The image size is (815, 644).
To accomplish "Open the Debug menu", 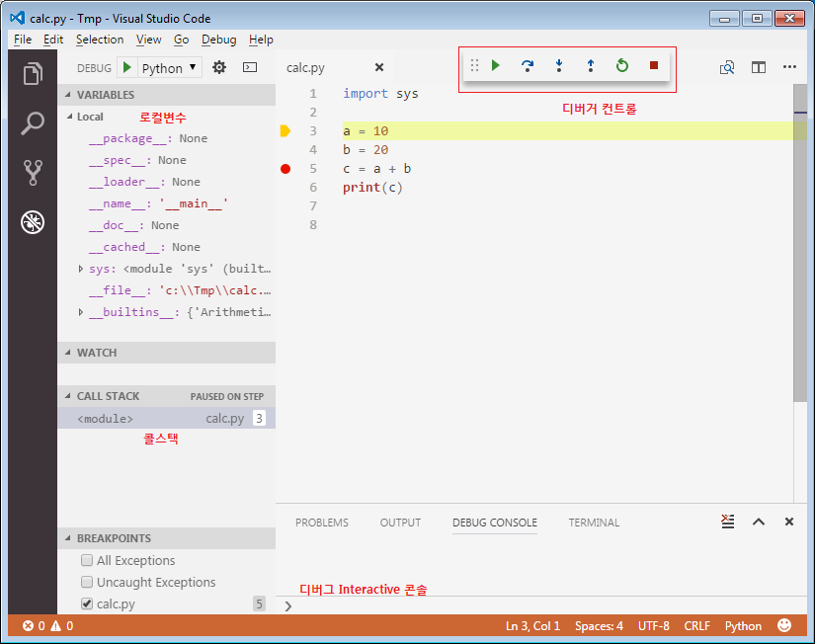I will coord(219,40).
